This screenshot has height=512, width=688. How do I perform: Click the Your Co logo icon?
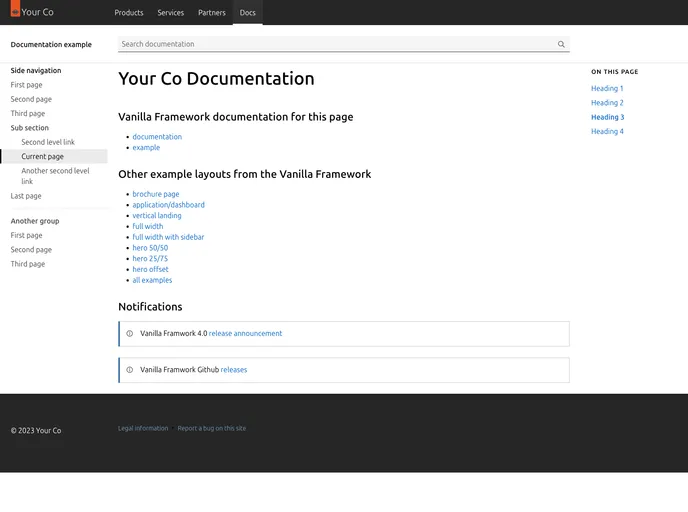pyautogui.click(x=15, y=13)
